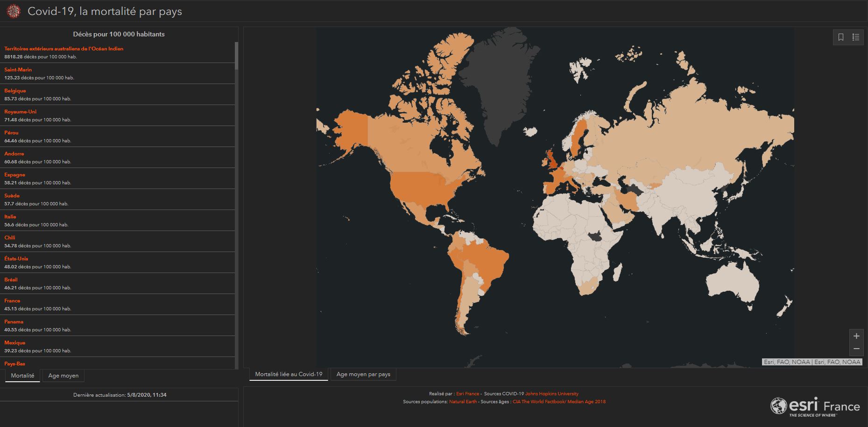Open the map bookmarks icon
The height and width of the screenshot is (427, 868).
coord(841,37)
